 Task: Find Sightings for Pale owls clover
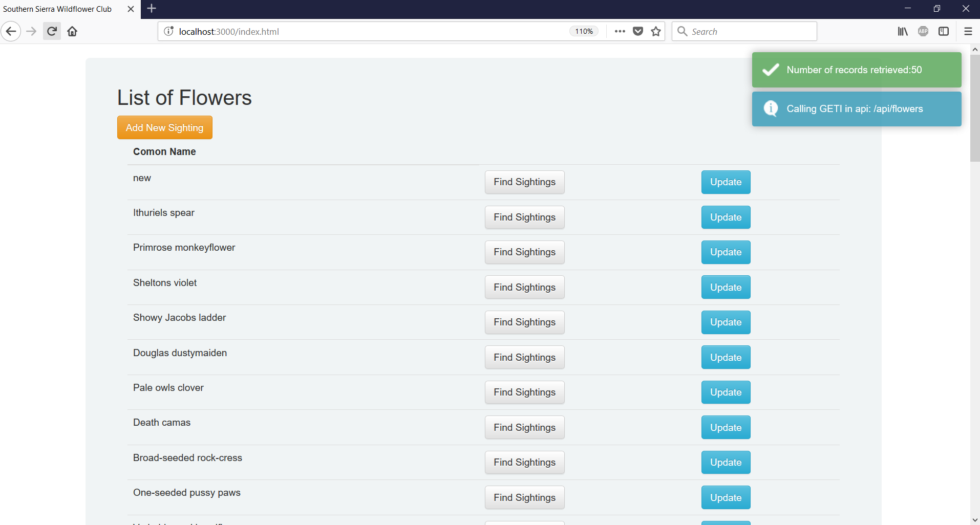[x=525, y=392]
